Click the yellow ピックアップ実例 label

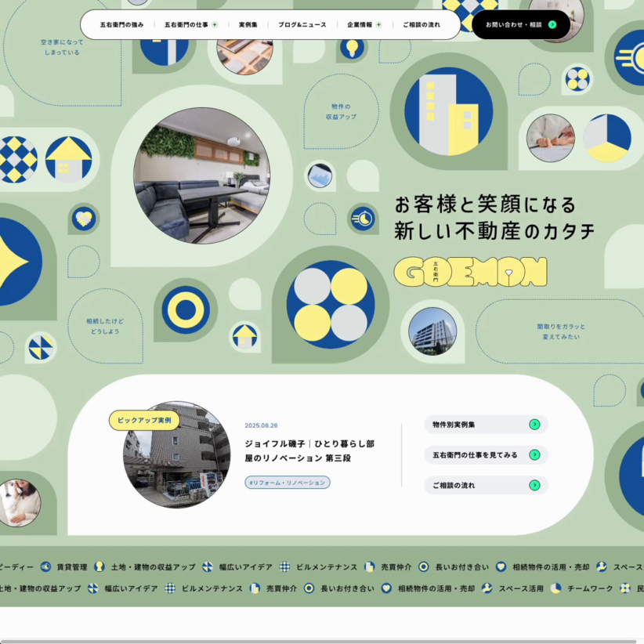tap(143, 420)
